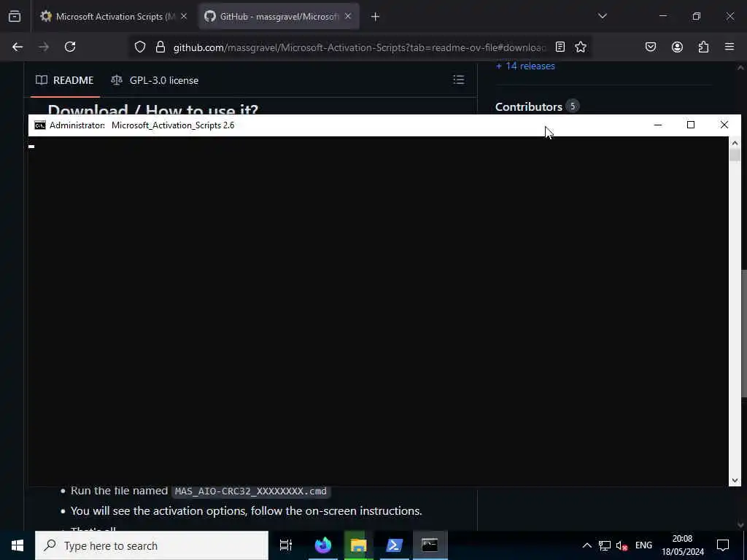747x560 pixels.
Task: Switch to Microsoft Activation Scripts tab
Action: pyautogui.click(x=115, y=17)
